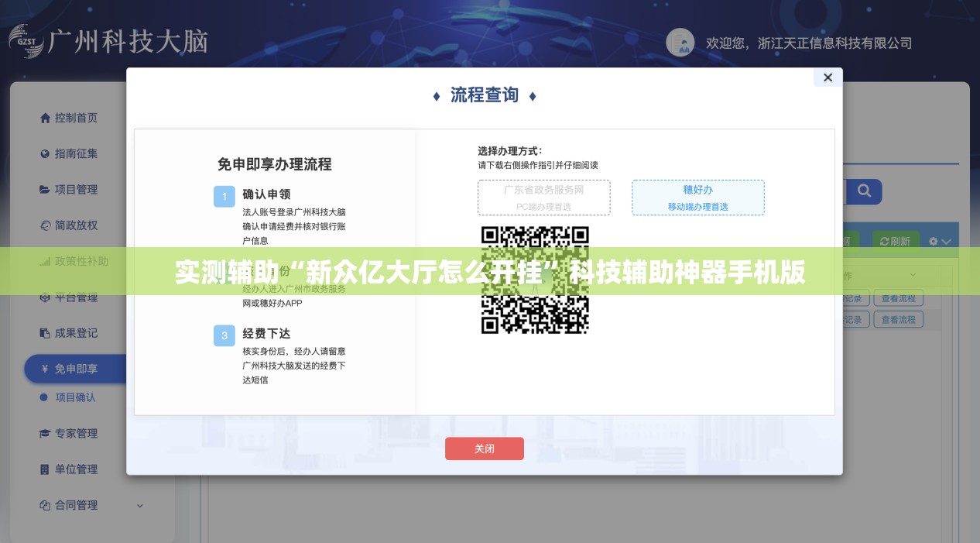Click step 1 number badge 确认申领
Screen dimensions: 980x543
[224, 196]
